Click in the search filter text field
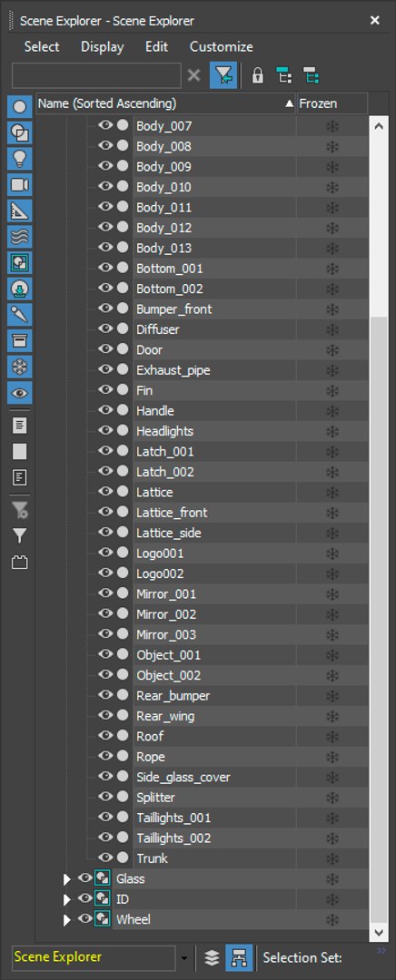Image resolution: width=396 pixels, height=980 pixels. pyautogui.click(x=96, y=75)
